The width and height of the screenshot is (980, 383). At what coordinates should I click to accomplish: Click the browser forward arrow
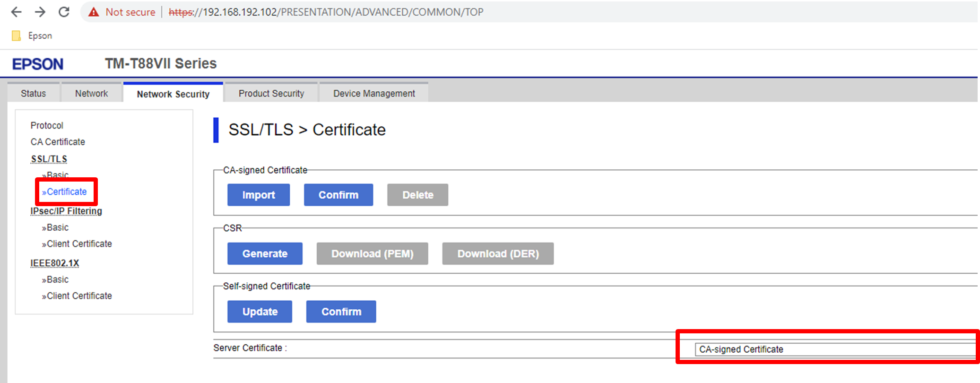tap(40, 12)
